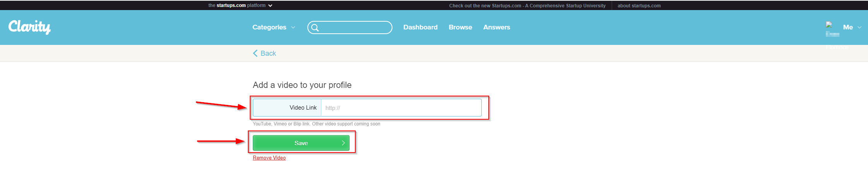The width and height of the screenshot is (868, 175).
Task: Open the Answers page
Action: point(496,27)
